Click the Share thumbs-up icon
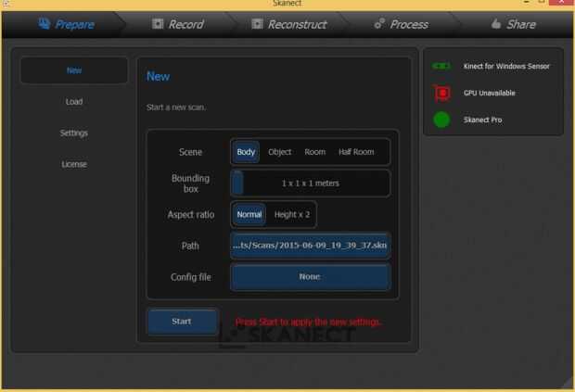The width and height of the screenshot is (575, 392). 496,24
